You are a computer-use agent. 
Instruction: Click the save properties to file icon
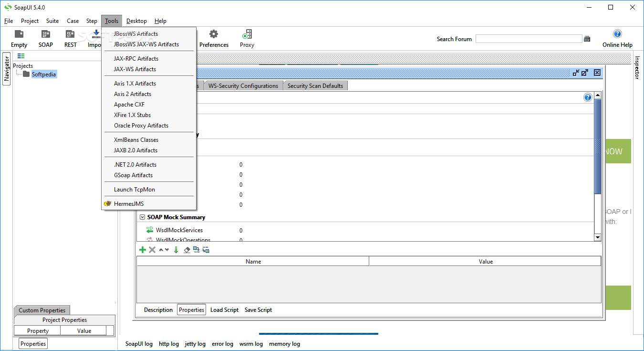tap(206, 250)
